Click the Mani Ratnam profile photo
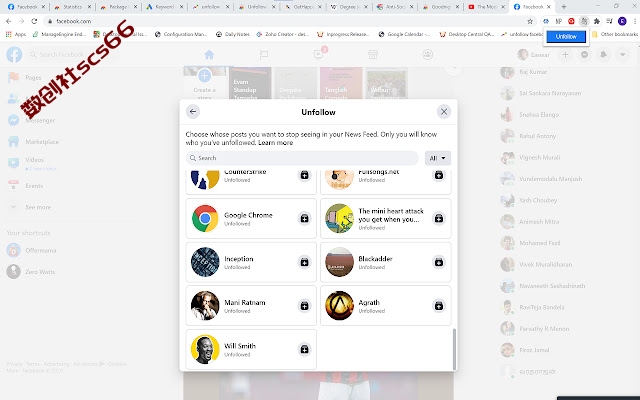640x400 pixels. [x=205, y=305]
